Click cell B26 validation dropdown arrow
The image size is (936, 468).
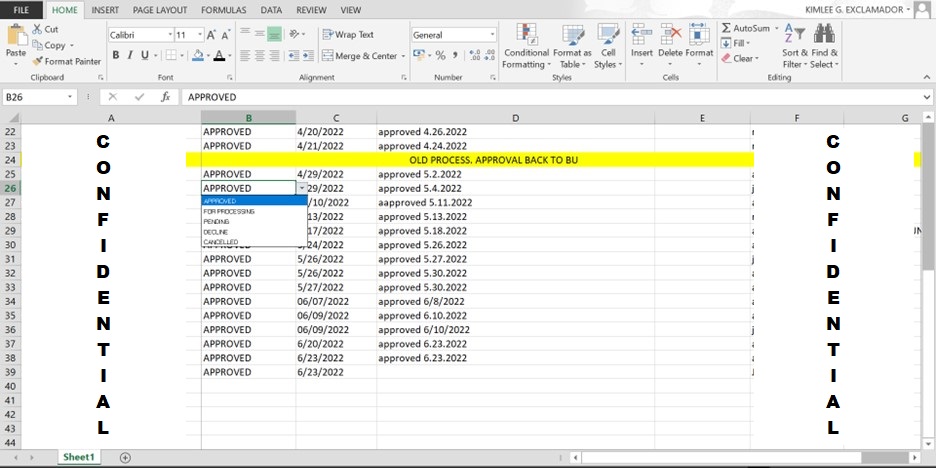(x=302, y=188)
